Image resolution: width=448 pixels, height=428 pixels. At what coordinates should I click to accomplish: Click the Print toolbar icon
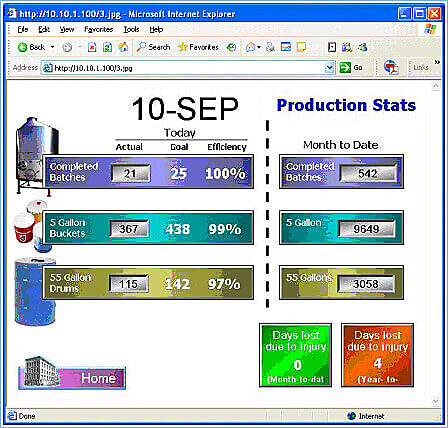click(270, 48)
